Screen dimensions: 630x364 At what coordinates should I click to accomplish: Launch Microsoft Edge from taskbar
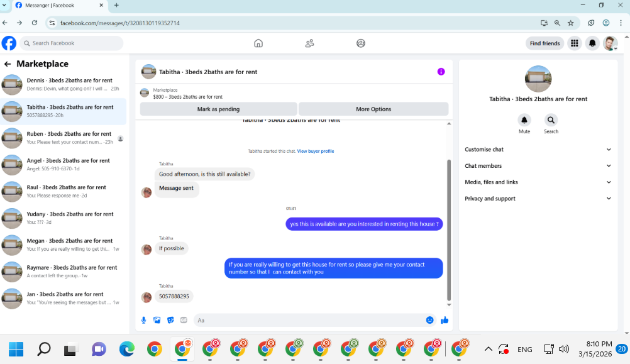(126, 349)
